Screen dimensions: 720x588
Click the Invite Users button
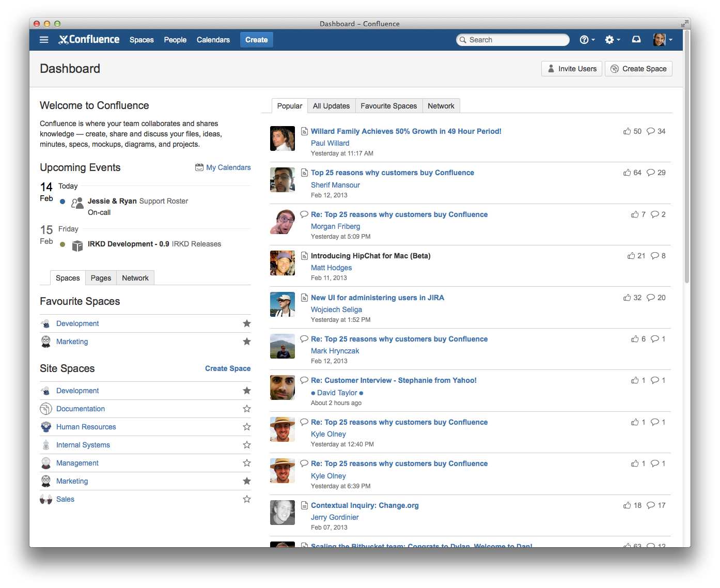[x=572, y=69]
